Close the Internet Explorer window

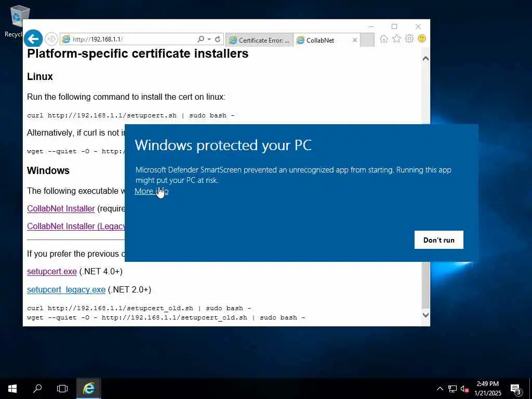pos(418,26)
